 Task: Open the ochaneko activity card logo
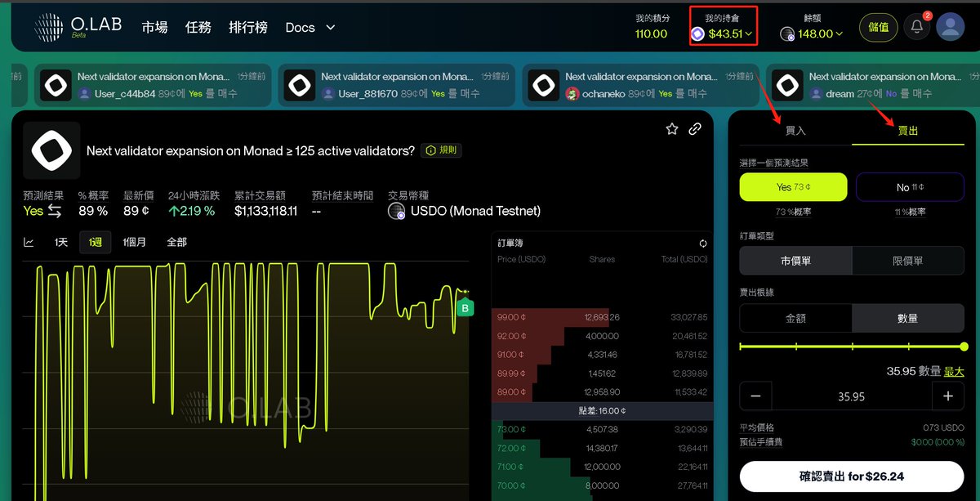coord(544,85)
